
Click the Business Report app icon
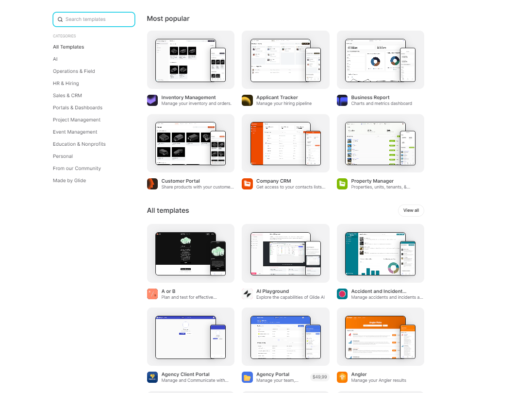pos(342,100)
